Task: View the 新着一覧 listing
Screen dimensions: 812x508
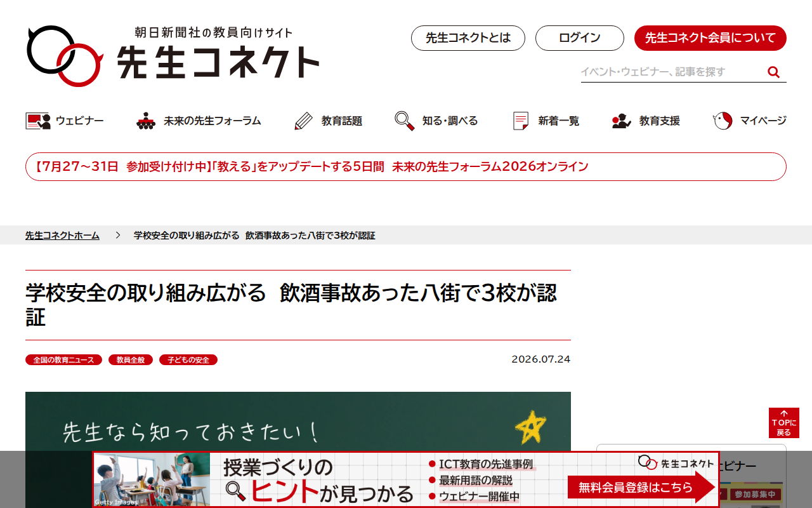Action: coord(546,121)
